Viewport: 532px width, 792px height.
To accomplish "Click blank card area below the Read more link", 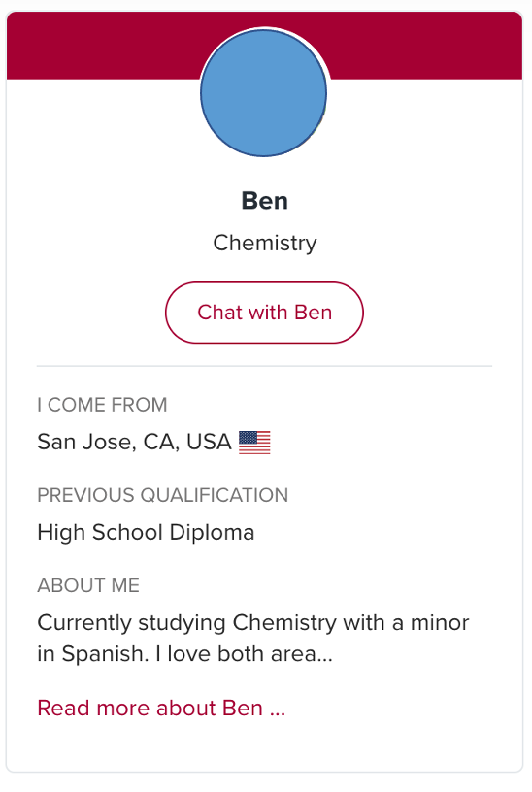I will point(264,746).
